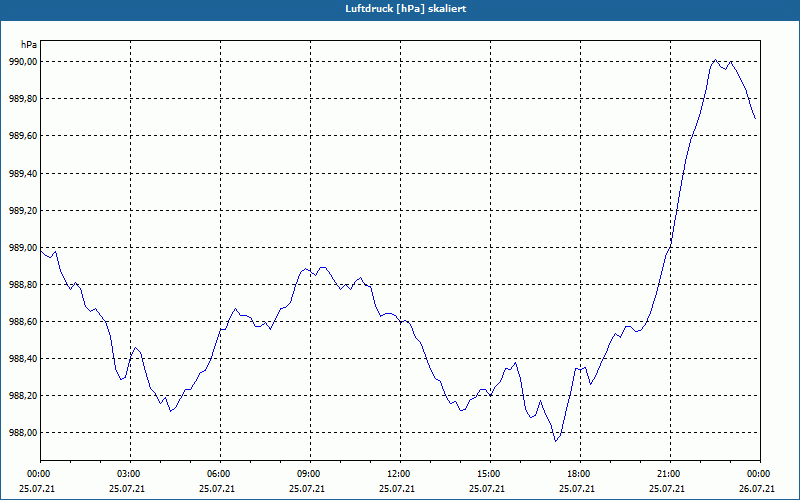
Task: Click the 21:00 time label
Action: 670,474
